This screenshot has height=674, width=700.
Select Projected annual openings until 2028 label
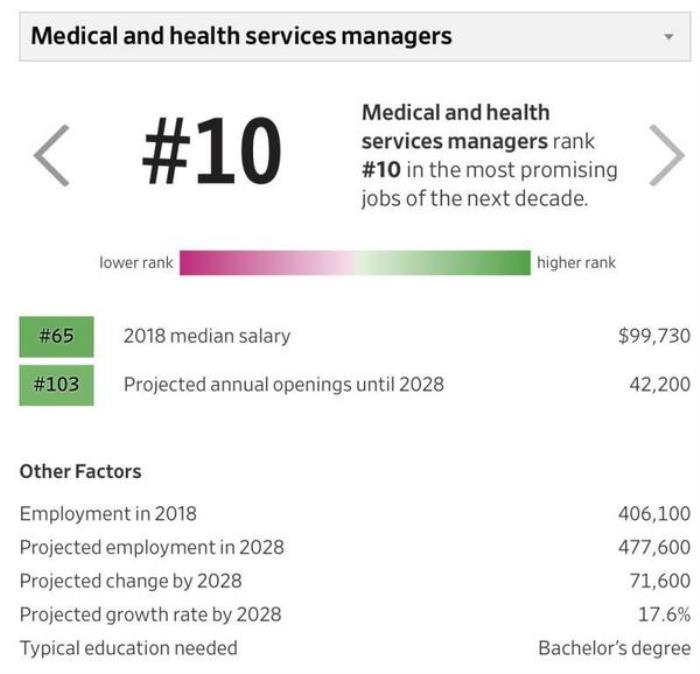(283, 384)
